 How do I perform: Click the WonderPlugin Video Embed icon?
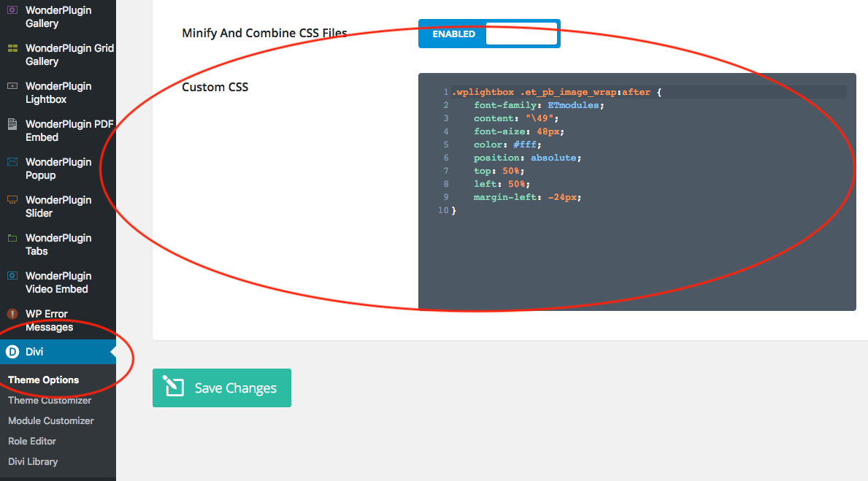click(x=12, y=276)
